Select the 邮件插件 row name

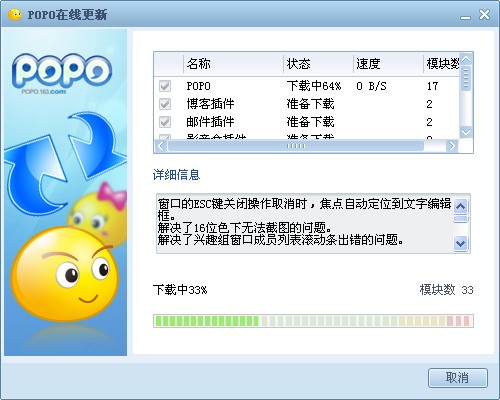click(x=210, y=122)
